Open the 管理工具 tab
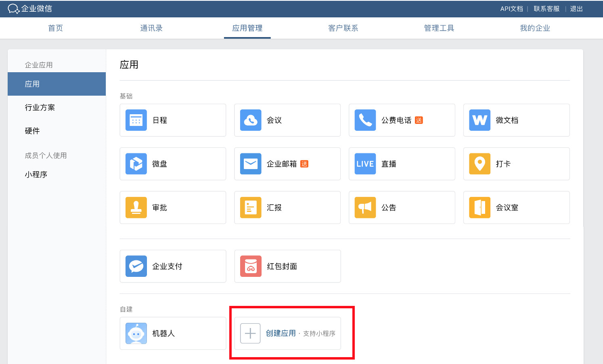The width and height of the screenshot is (603, 364). click(439, 28)
